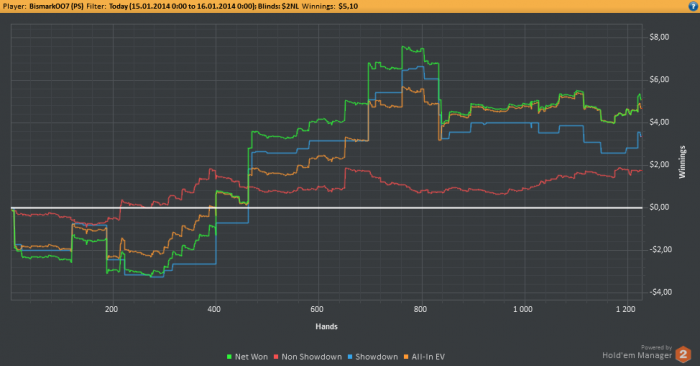Screen dimensions: 700x366
Task: Click the 200 hands axis label
Action: [x=111, y=309]
